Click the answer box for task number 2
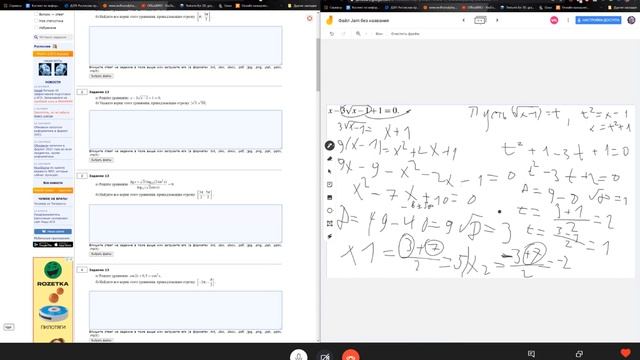 186,224
